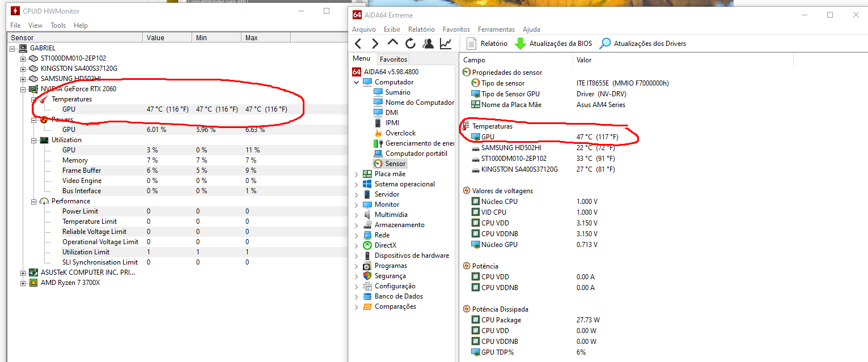Image resolution: width=868 pixels, height=362 pixels.
Task: Go back using AIDA64's back arrow
Action: (358, 44)
